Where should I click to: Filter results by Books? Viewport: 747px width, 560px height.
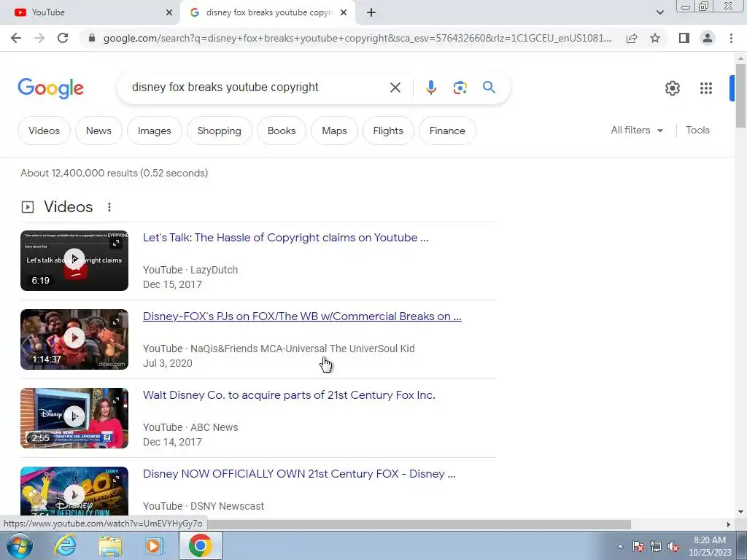click(282, 131)
